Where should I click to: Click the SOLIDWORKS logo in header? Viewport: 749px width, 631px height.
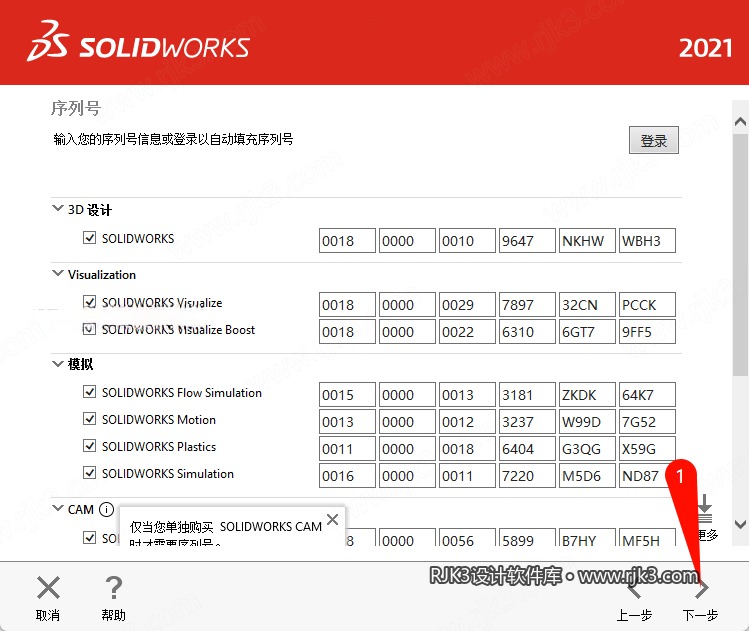(138, 41)
